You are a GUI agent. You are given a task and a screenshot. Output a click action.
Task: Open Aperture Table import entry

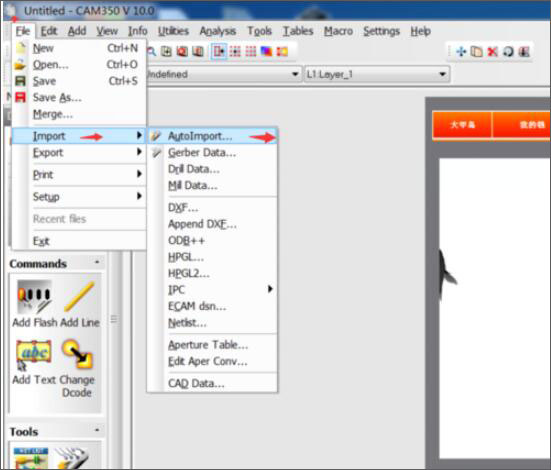(x=212, y=345)
